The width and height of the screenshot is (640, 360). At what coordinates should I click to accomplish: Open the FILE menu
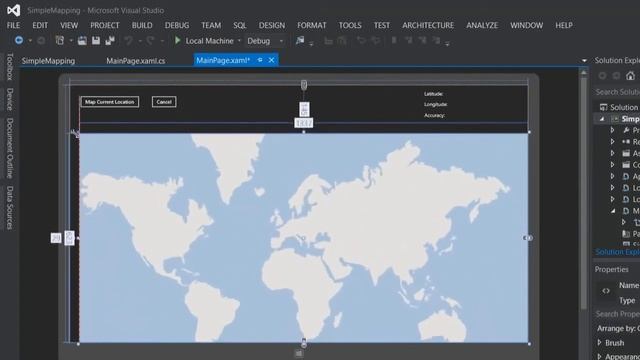click(13, 25)
